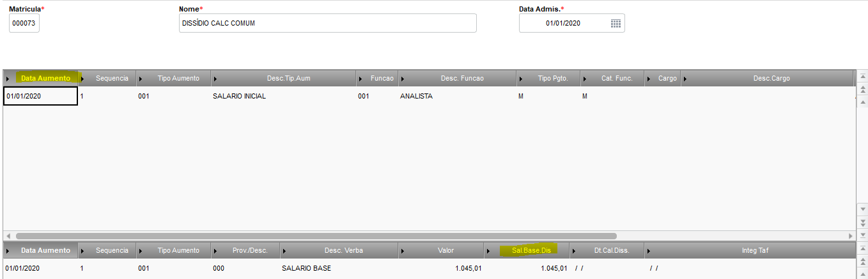Viewport: 868px width, 279px height.
Task: Jump to last row with upper grid's bottom arrow
Action: point(862,235)
